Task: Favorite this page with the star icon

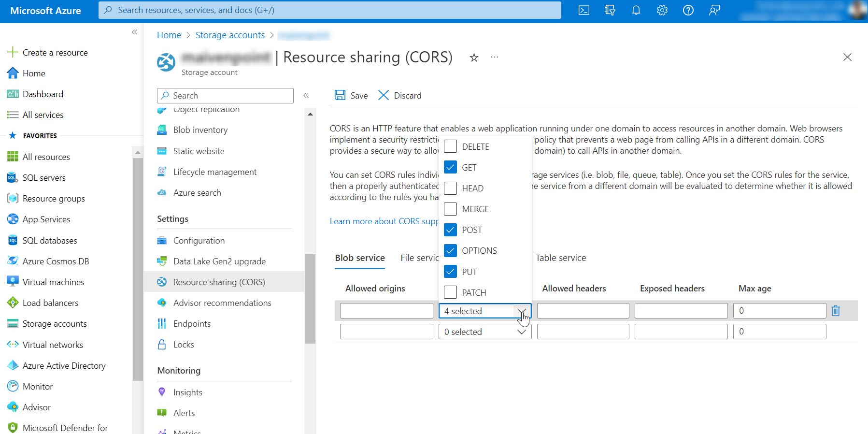Action: (474, 58)
